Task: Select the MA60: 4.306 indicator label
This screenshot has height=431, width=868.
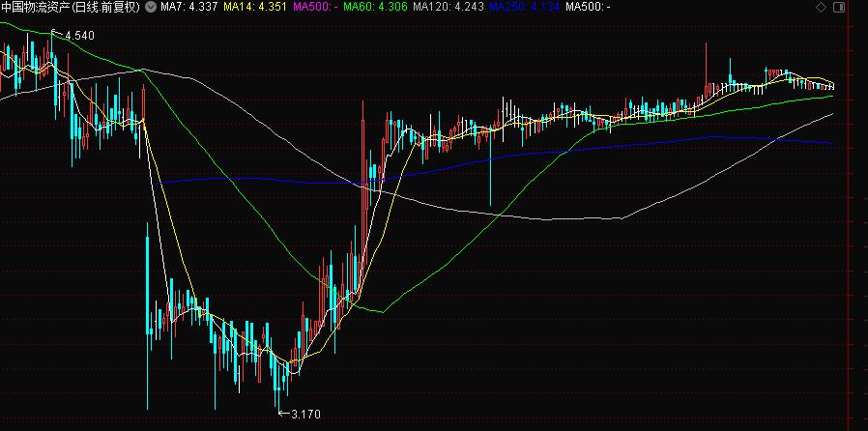Action: (x=375, y=7)
